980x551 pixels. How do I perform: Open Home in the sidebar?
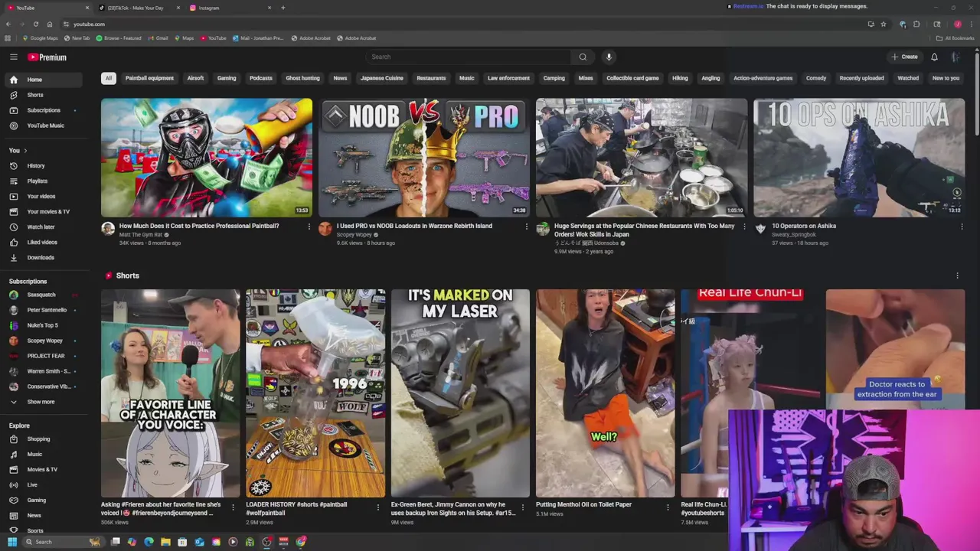(x=44, y=80)
